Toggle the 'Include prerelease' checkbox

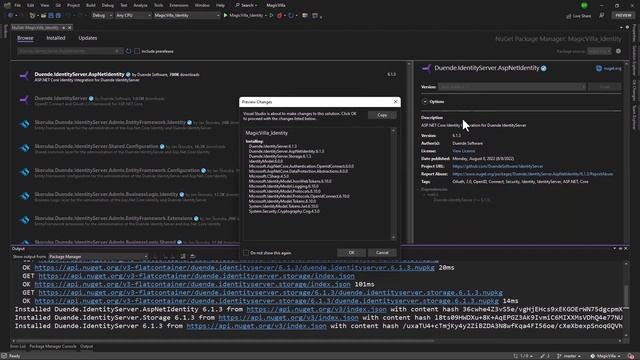pos(137,51)
